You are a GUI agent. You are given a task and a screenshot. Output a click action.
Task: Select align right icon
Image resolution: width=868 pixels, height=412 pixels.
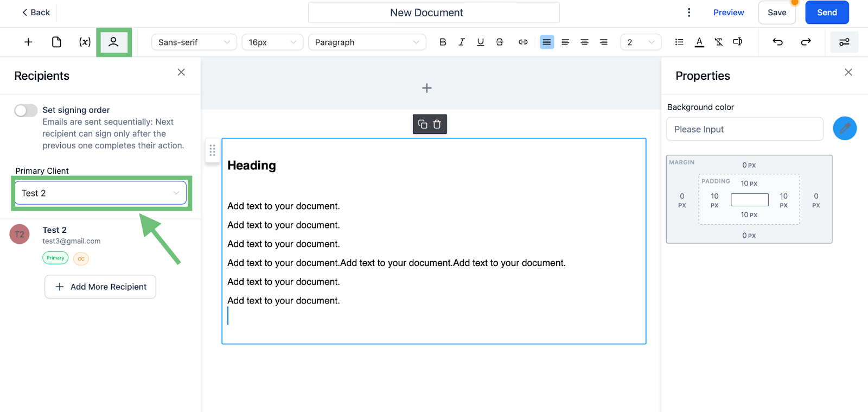click(603, 42)
